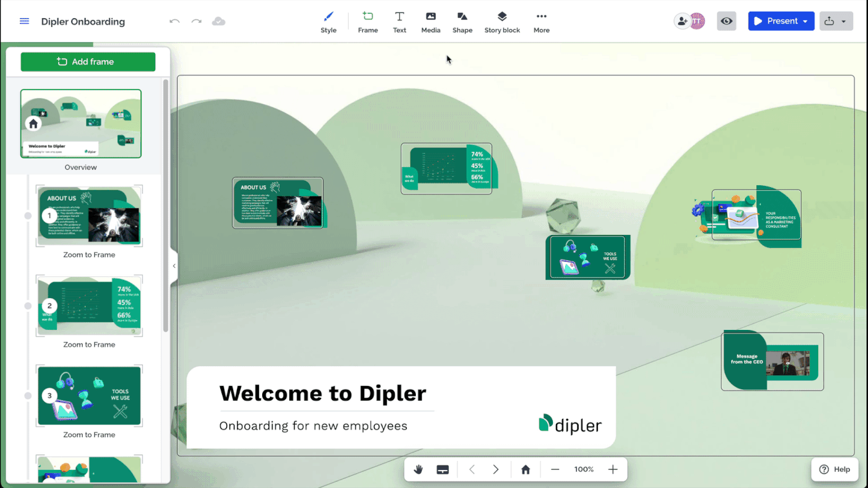Screen dimensions: 868x488
Task: Add a collaborator via the person-plus icon
Action: [682, 21]
